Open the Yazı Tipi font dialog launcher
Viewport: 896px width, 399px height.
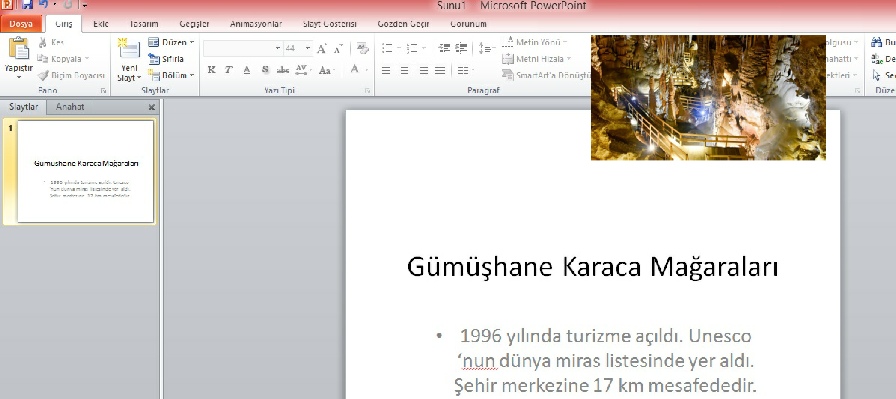[x=367, y=91]
